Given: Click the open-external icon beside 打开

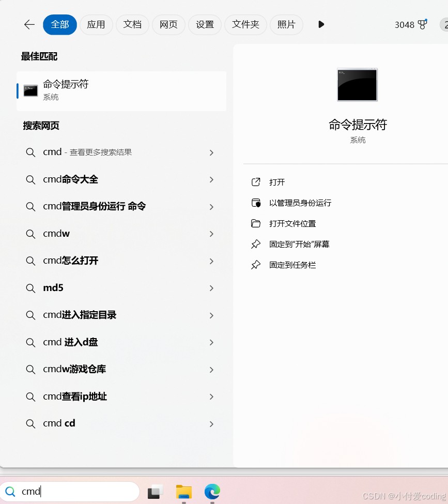Looking at the screenshot, I should point(256,182).
